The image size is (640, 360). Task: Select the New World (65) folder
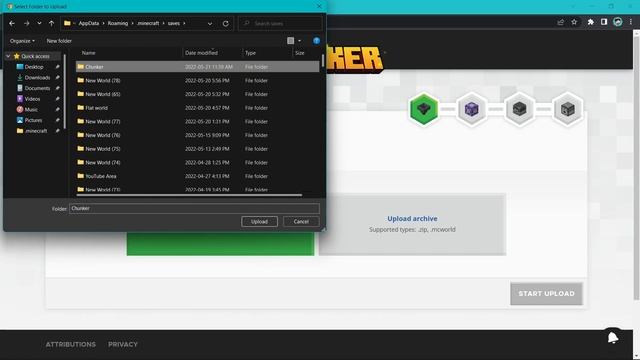pyautogui.click(x=198, y=94)
